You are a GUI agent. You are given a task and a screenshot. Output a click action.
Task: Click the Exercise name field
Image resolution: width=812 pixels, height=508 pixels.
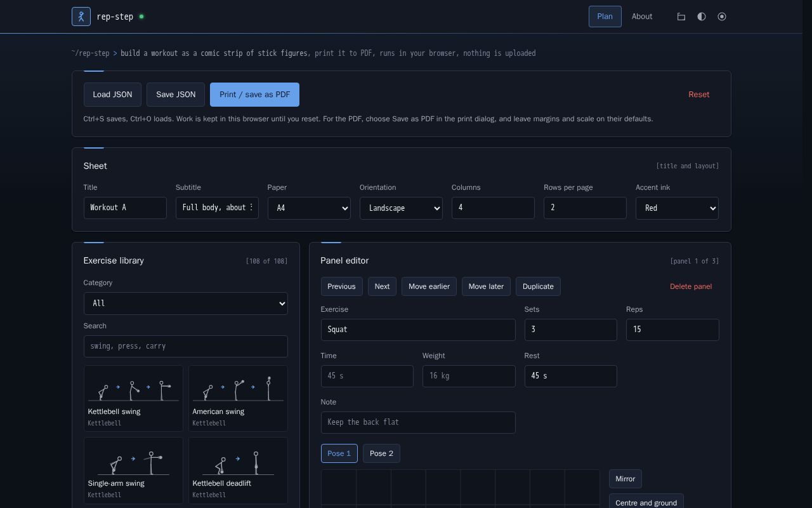418,330
